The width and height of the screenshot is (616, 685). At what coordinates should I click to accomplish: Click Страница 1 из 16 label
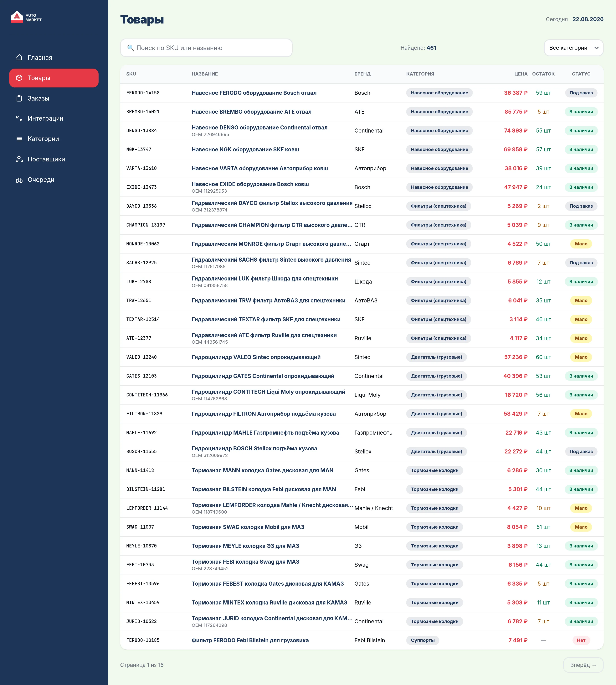(x=142, y=665)
